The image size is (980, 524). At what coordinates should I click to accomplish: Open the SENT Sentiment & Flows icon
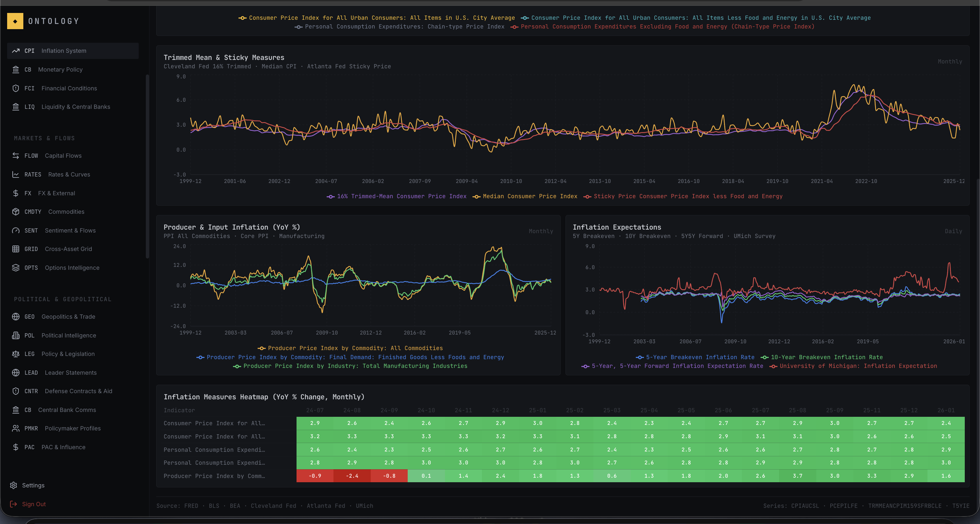pyautogui.click(x=16, y=231)
